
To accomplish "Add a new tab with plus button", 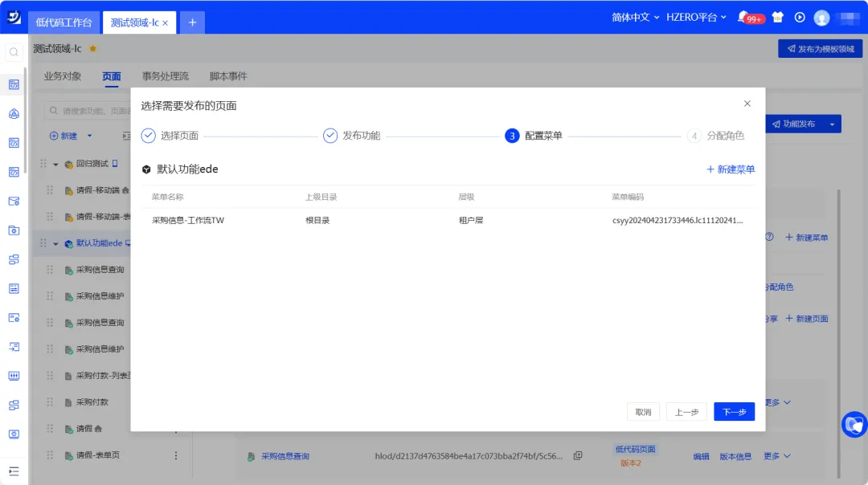I will 192,22.
